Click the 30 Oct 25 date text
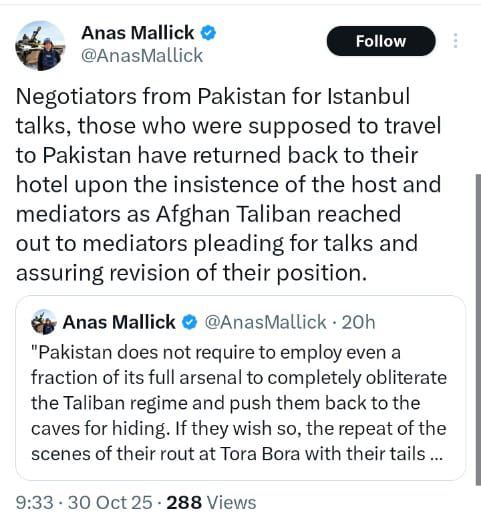 coord(110,503)
